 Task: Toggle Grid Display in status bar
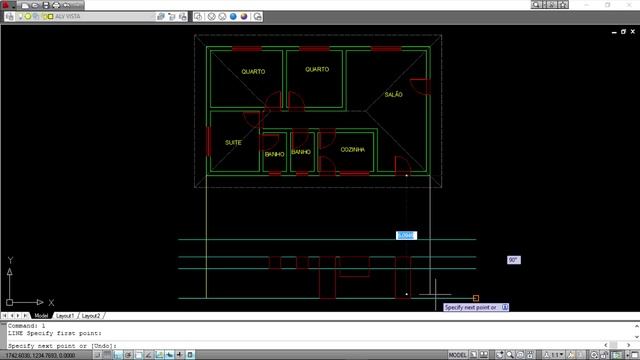(107, 355)
